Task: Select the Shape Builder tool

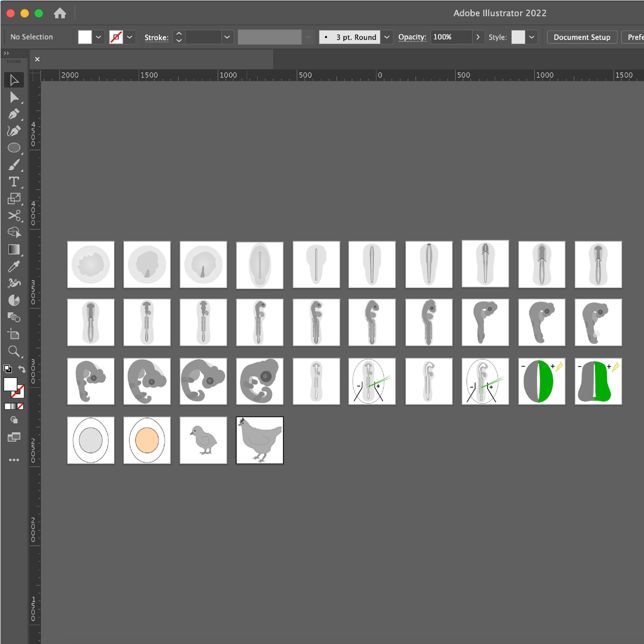Action: [x=14, y=232]
